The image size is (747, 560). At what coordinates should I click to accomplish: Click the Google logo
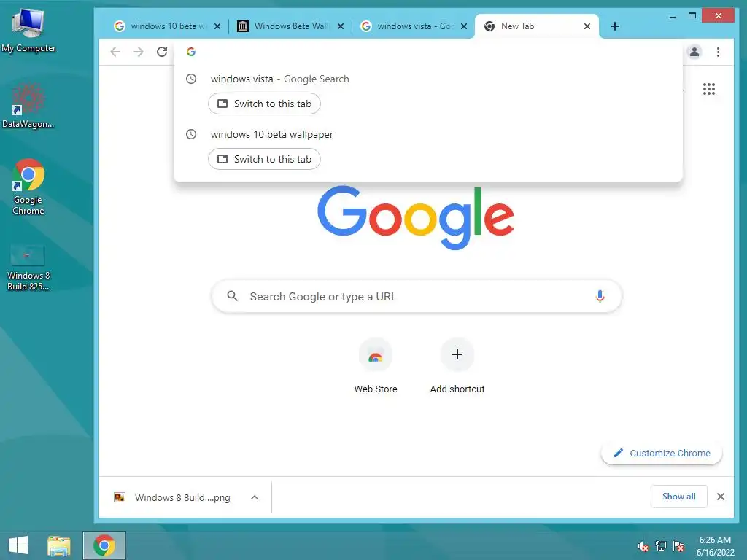point(415,217)
